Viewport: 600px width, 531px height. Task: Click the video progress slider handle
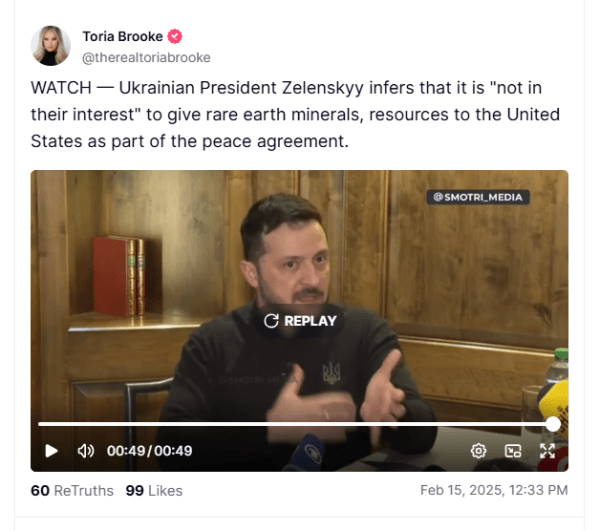point(553,424)
